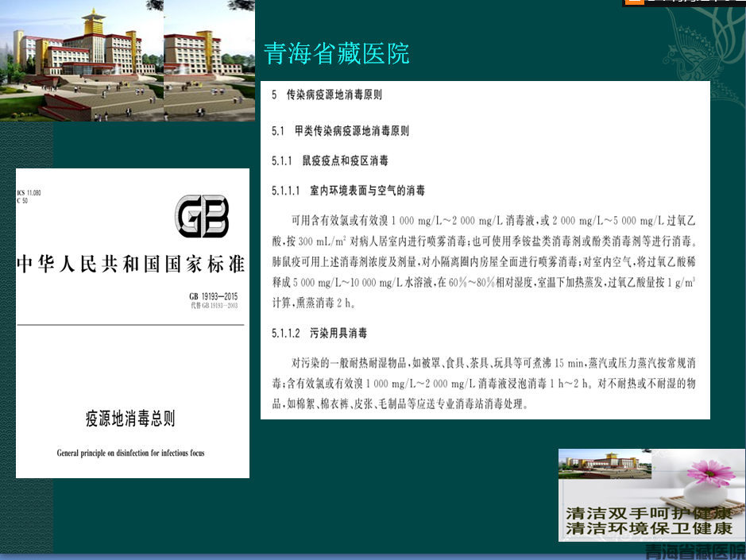The height and width of the screenshot is (560, 746).
Task: Click the 青海省藏医院 watermark at bottom-right
Action: (x=694, y=551)
